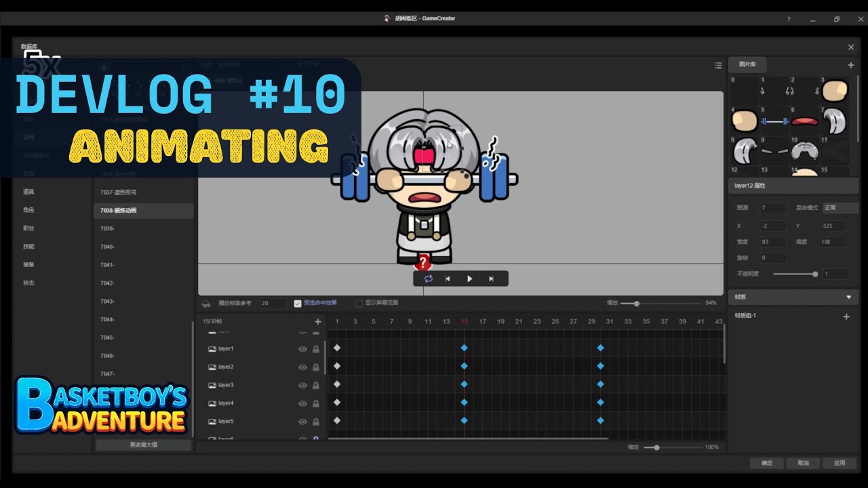Click the layer3 image-type icon

coord(212,385)
